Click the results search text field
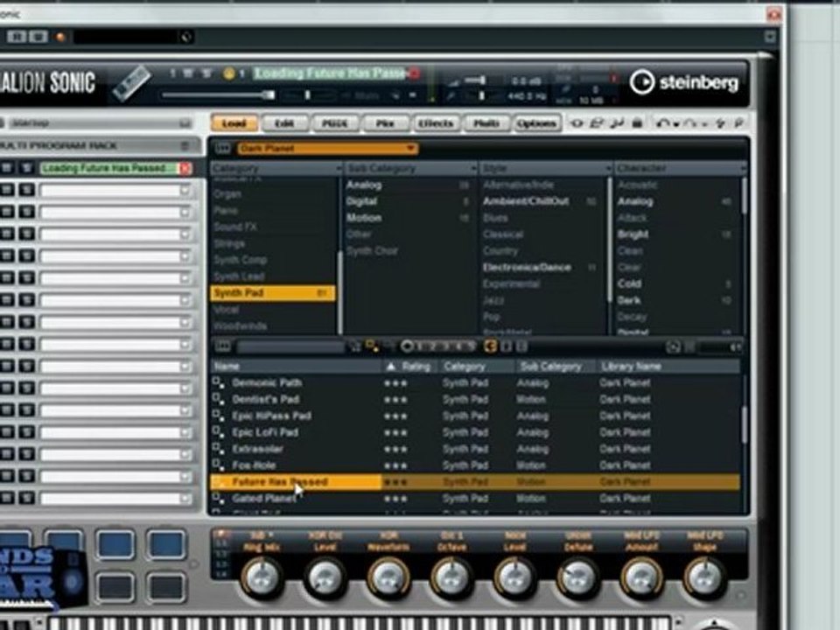The image size is (840, 630). 290,347
